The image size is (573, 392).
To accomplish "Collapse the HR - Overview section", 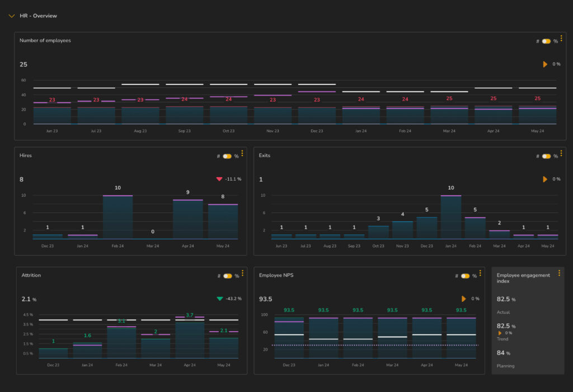I will coord(12,16).
